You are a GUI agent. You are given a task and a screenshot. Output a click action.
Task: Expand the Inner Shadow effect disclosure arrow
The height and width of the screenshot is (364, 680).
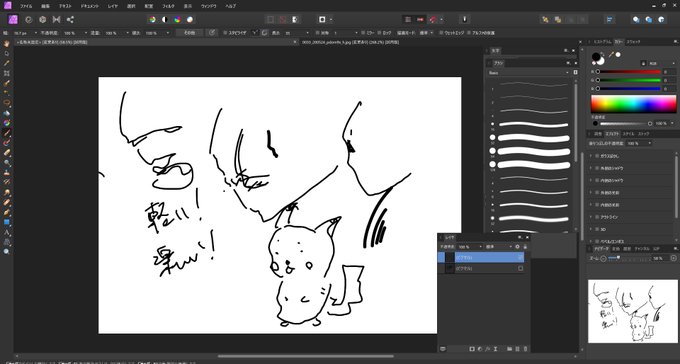coord(591,180)
